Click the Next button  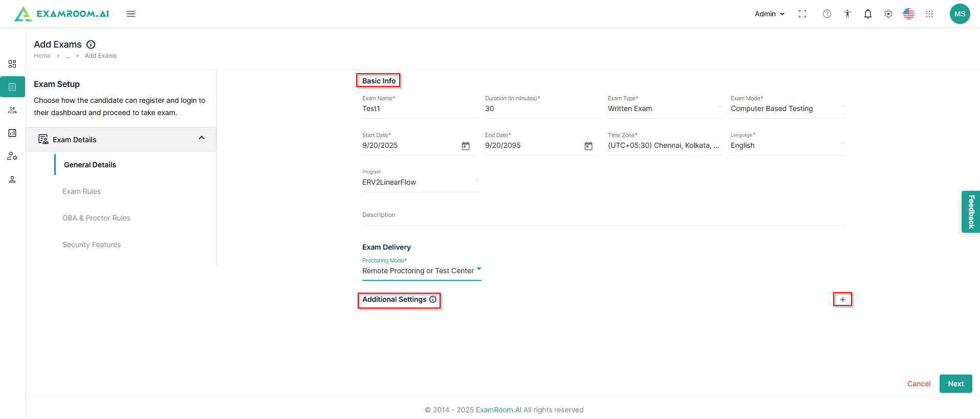coord(955,384)
